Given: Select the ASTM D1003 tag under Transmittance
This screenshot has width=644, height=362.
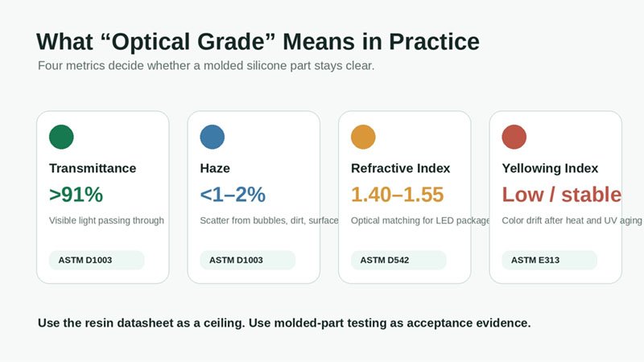Looking at the screenshot, I should (97, 260).
